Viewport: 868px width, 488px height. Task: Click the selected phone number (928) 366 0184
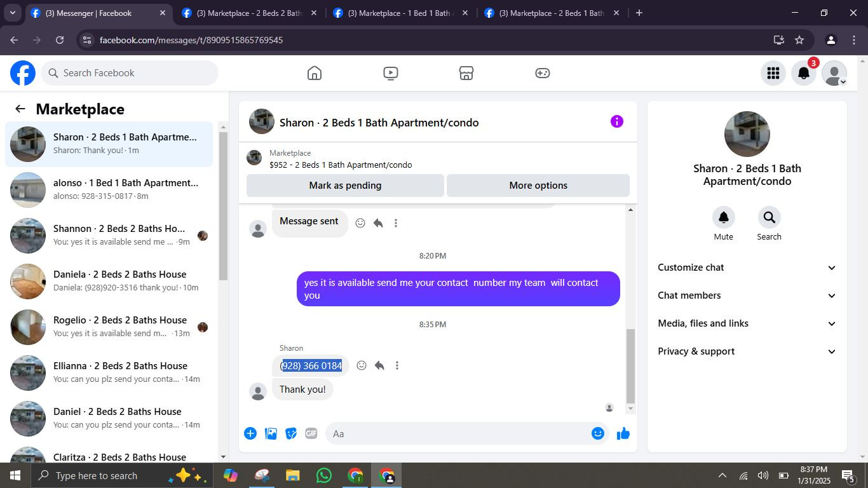311,365
